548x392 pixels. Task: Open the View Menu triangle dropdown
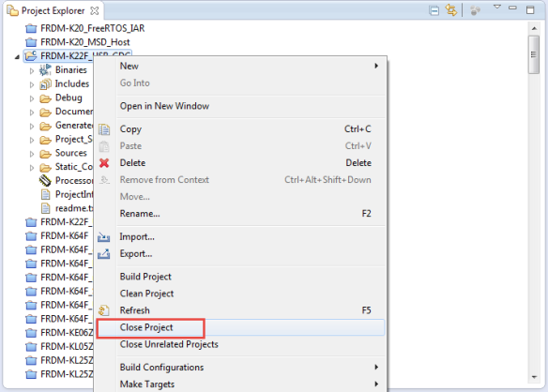pyautogui.click(x=497, y=7)
